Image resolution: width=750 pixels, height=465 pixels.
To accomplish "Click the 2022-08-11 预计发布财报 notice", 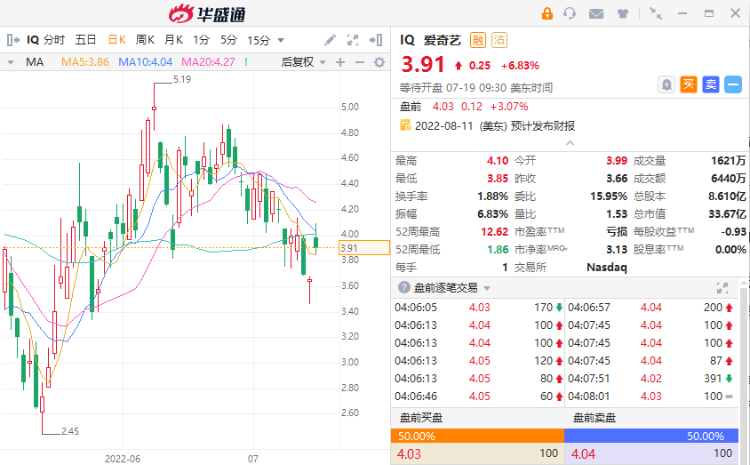I will [495, 126].
